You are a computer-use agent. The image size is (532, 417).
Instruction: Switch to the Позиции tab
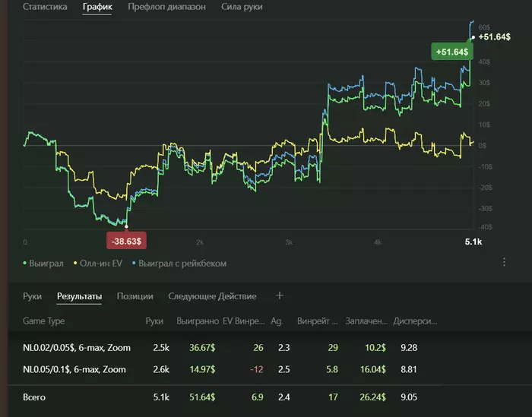coord(135,296)
